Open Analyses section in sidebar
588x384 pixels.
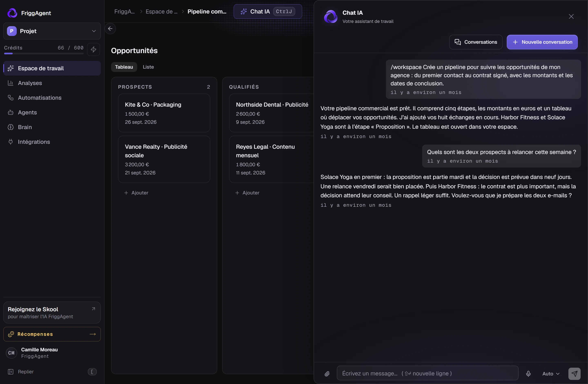pyautogui.click(x=52, y=83)
